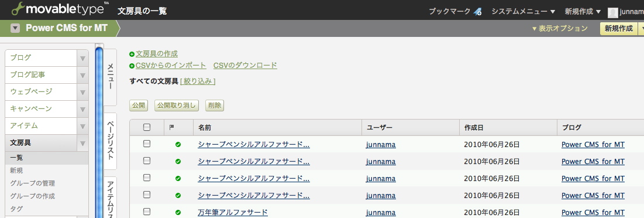Screen dimensions: 644x218
Task: Click the 公開取り消し button
Action: [x=177, y=105]
